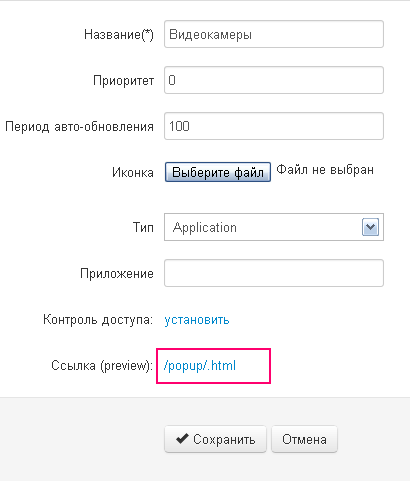Focus the Приоритет input field
410x495 pixels.
274,80
